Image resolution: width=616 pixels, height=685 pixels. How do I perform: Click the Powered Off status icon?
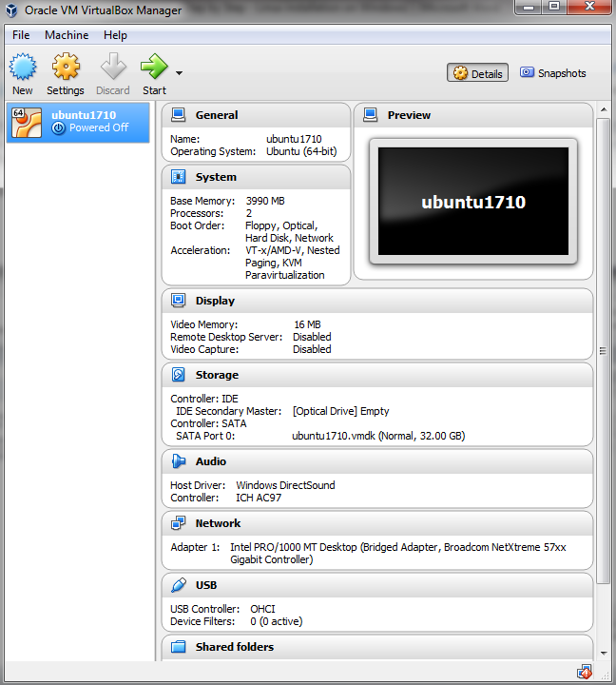pos(59,128)
